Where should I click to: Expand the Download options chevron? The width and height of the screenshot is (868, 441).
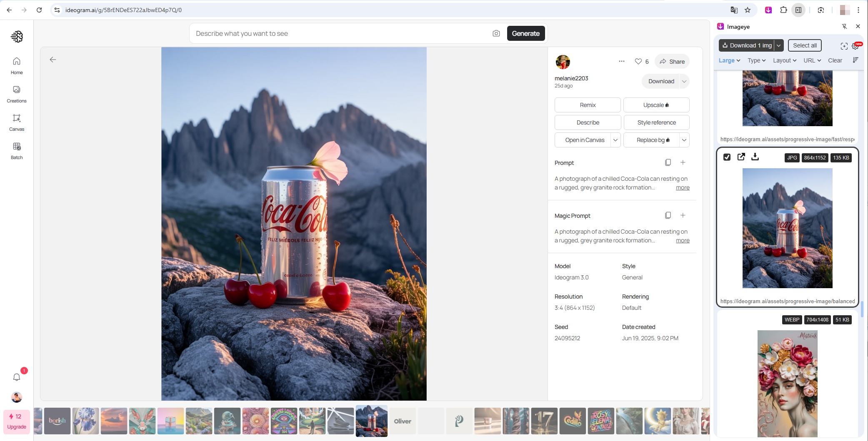tap(684, 81)
